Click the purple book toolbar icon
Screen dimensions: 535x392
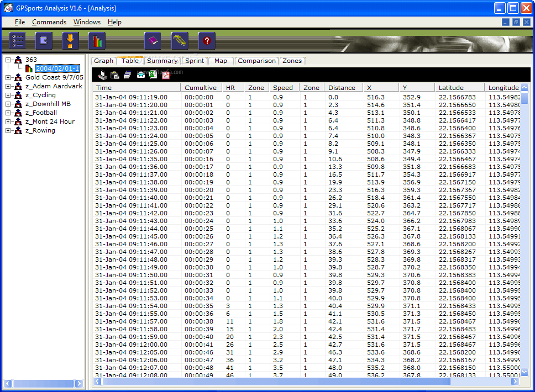point(153,41)
